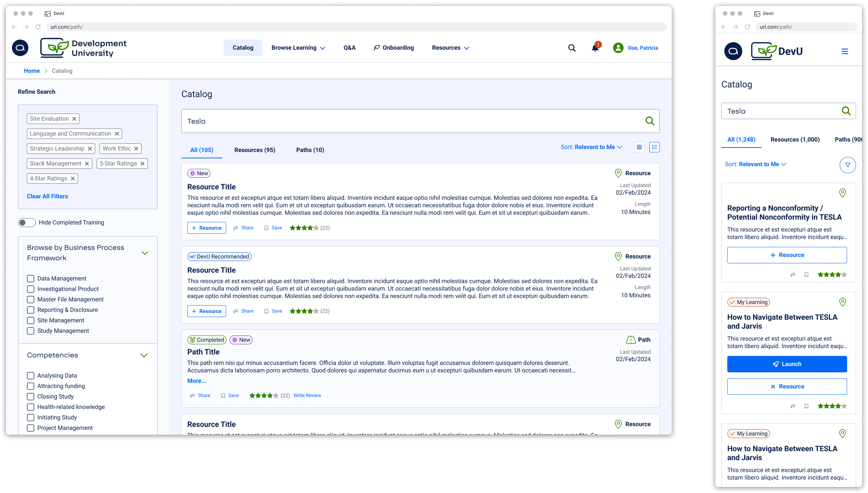Remove the Stack Management filter chip
868x493 pixels.
point(87,164)
